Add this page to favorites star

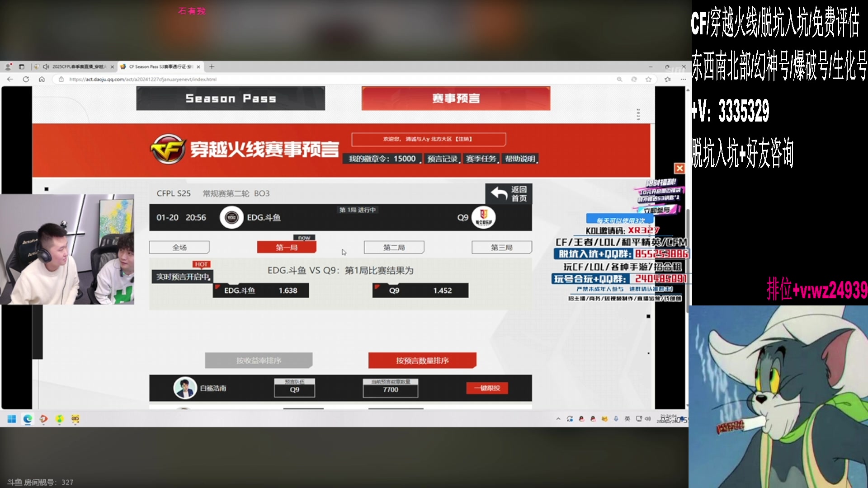(x=648, y=79)
